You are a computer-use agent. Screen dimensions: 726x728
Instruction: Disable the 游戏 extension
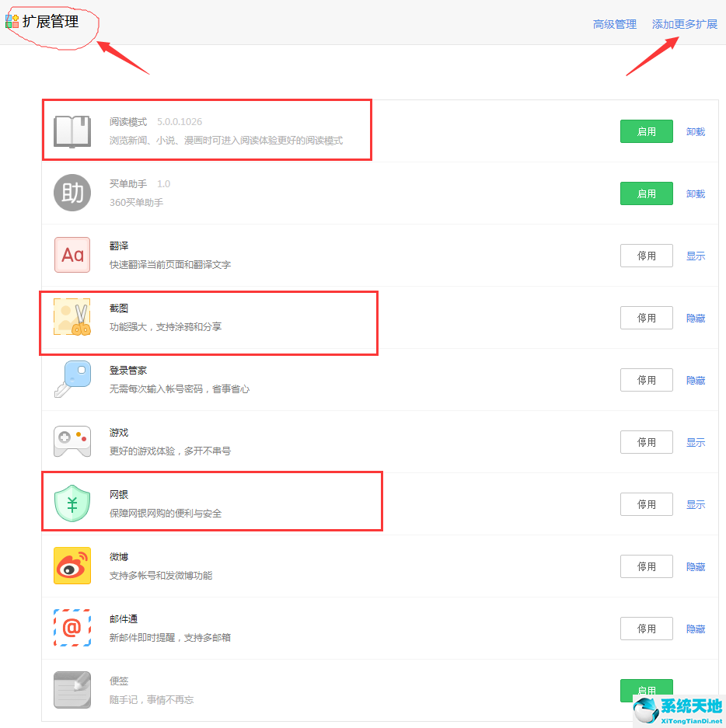coord(646,442)
